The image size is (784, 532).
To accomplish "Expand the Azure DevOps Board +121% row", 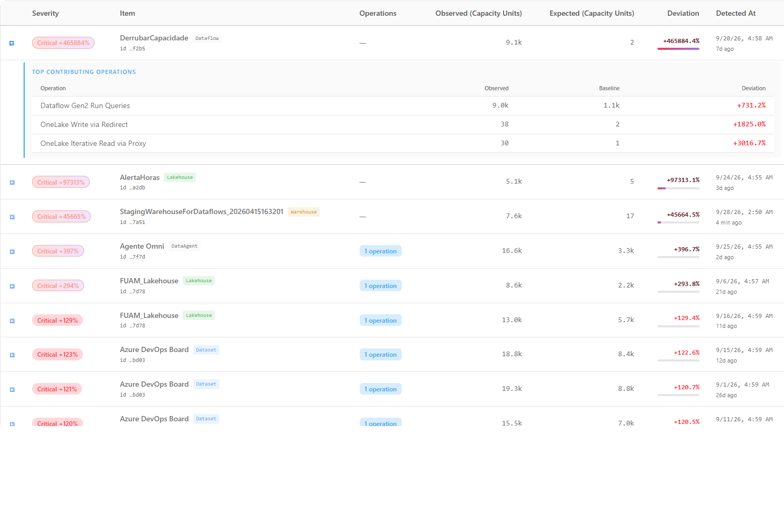I will [12, 389].
